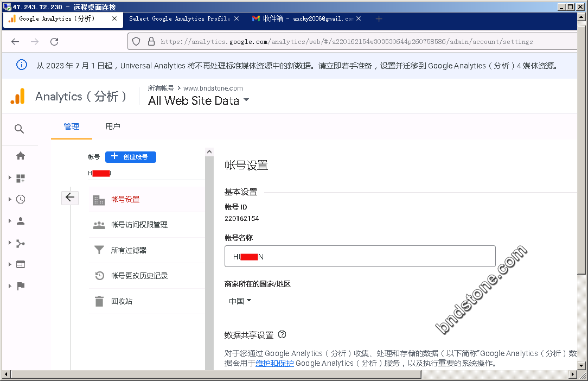Click the admin column scroll up arrow

[x=209, y=151]
